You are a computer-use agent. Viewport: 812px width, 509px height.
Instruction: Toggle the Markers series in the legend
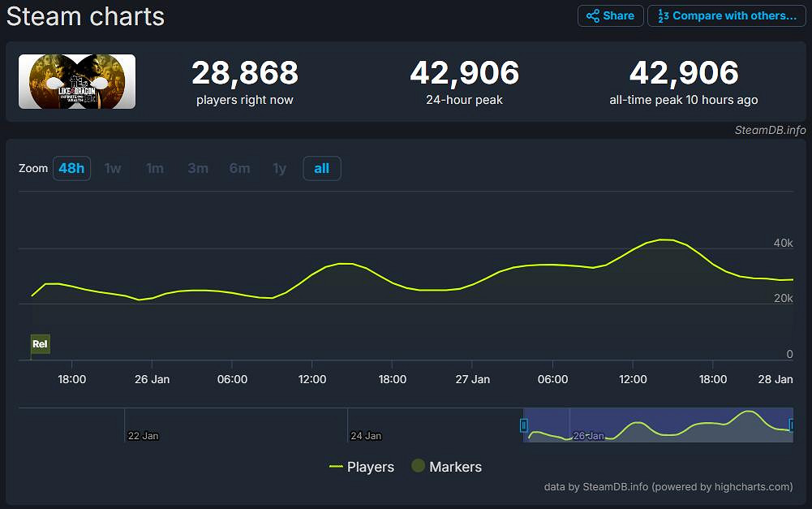pyautogui.click(x=446, y=467)
